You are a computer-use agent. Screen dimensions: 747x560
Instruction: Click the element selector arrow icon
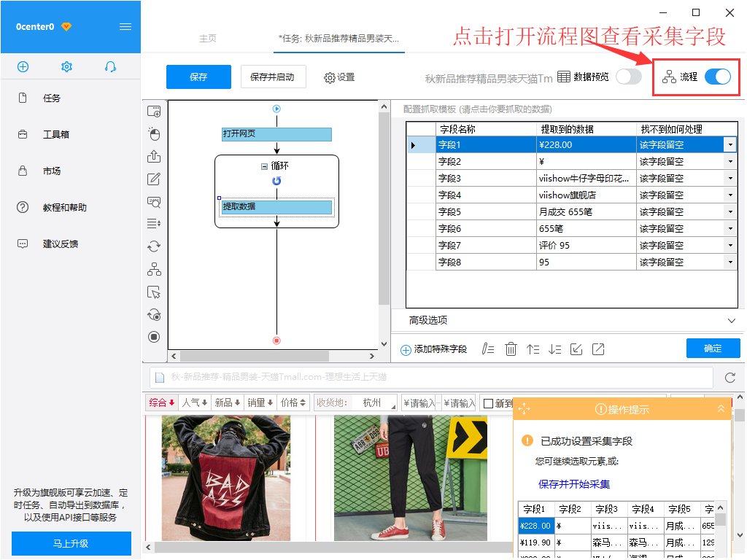tap(154, 292)
